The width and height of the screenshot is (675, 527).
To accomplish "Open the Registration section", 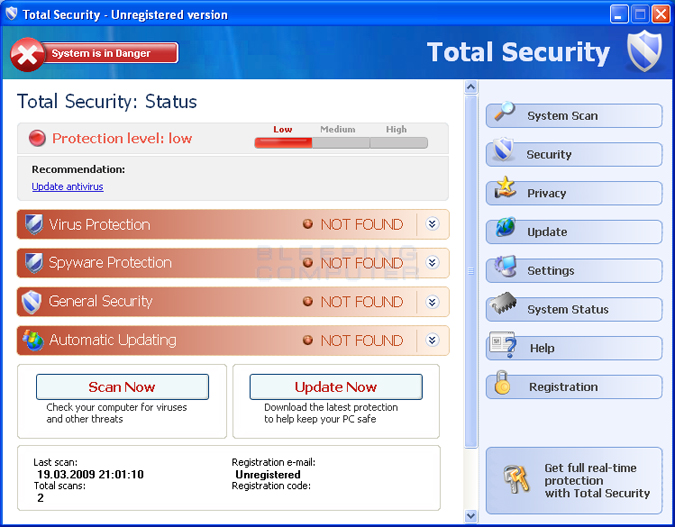I will (574, 387).
